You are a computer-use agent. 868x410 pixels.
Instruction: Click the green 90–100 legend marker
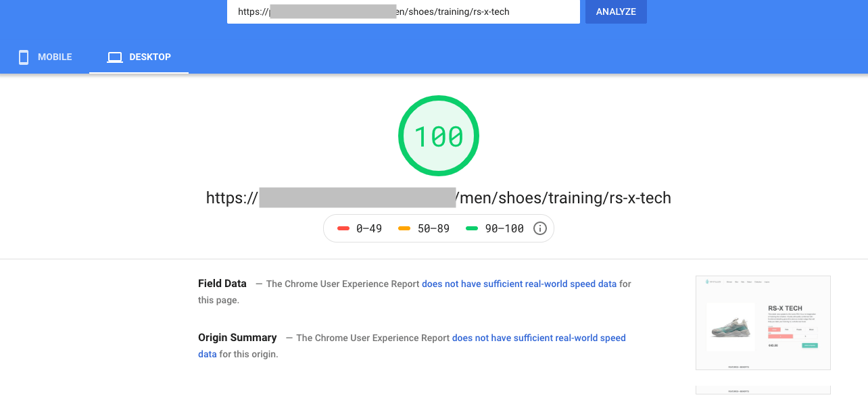pos(472,228)
